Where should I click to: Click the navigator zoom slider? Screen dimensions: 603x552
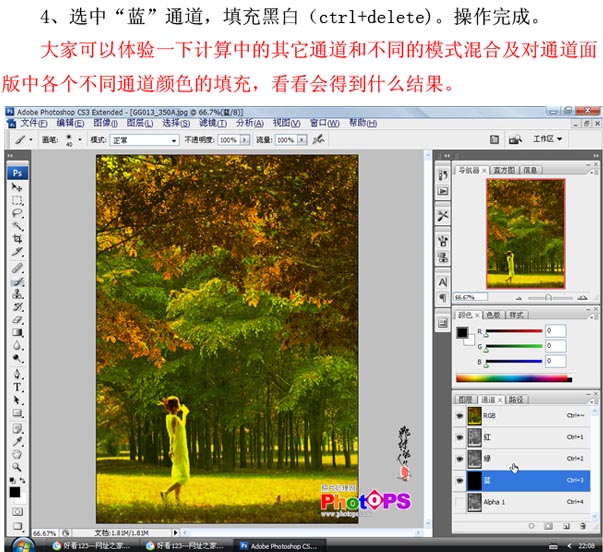(x=550, y=298)
